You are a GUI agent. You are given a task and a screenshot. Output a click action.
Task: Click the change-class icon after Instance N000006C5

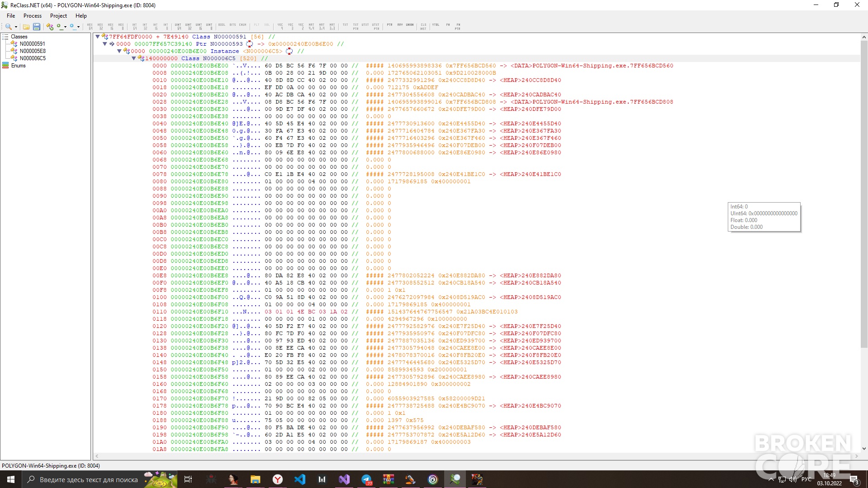tap(289, 51)
